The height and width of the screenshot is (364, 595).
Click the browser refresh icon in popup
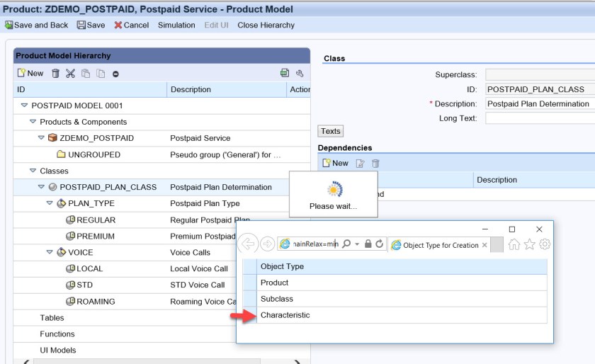point(380,244)
